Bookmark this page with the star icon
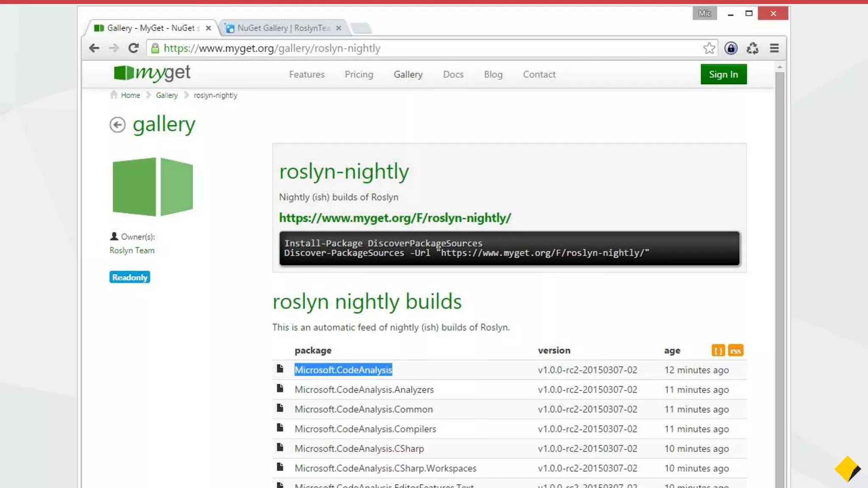This screenshot has height=488, width=868. pos(709,48)
